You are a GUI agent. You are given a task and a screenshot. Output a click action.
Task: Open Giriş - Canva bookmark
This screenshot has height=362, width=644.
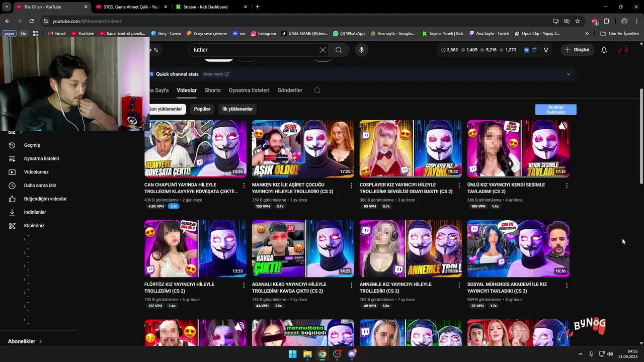click(166, 34)
